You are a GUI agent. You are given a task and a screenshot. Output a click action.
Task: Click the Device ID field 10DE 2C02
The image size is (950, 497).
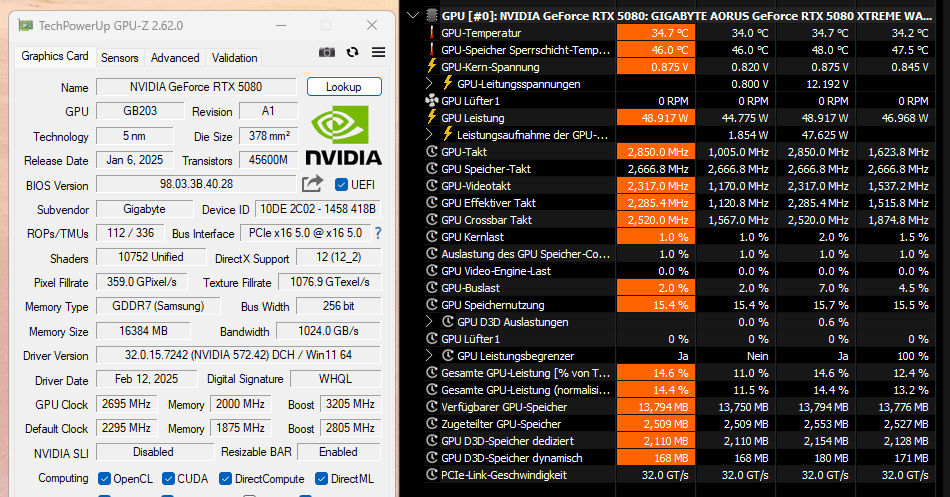click(317, 209)
